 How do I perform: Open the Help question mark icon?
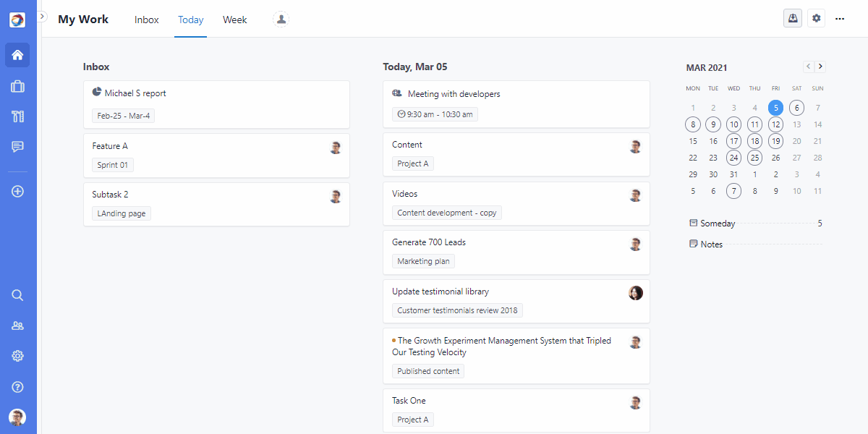click(x=17, y=387)
